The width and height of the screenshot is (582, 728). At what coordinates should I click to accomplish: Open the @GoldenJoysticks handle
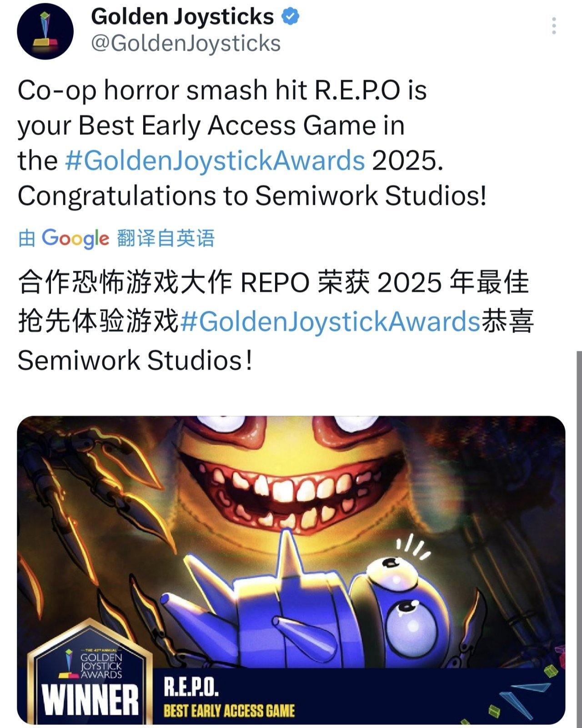[x=186, y=44]
